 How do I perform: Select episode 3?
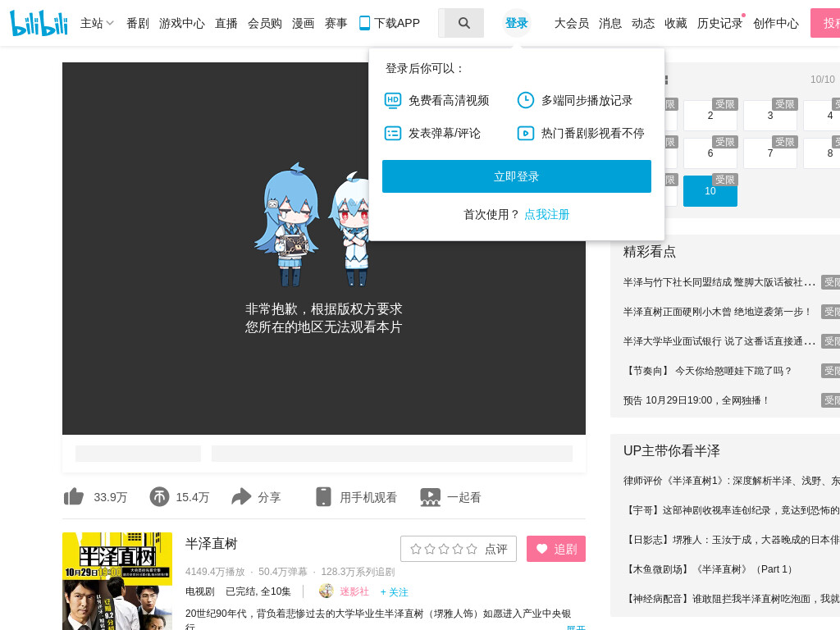pyautogui.click(x=770, y=115)
